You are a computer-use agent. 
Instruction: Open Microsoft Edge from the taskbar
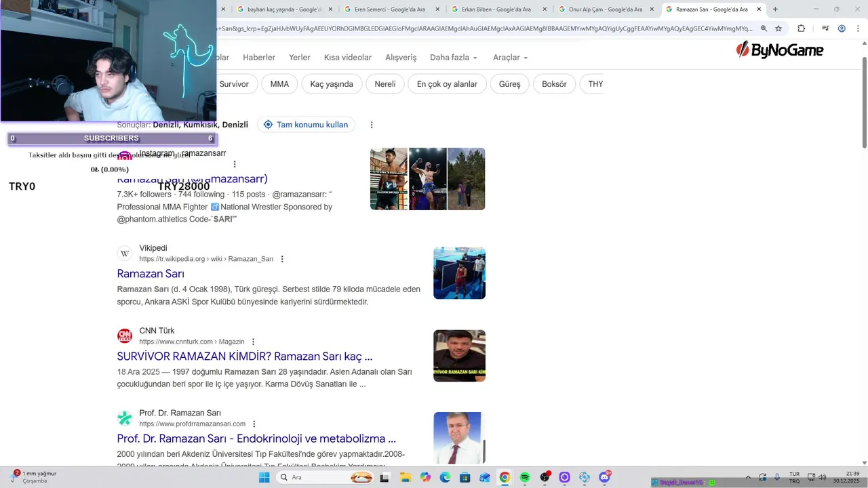coord(445,477)
